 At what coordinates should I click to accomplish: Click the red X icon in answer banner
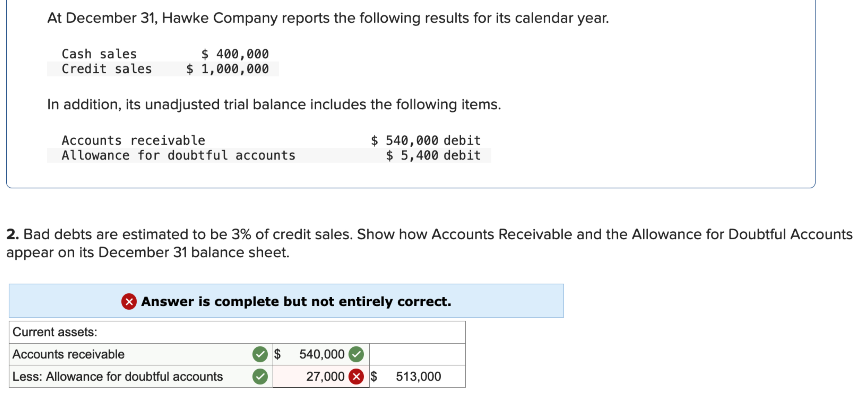(129, 301)
